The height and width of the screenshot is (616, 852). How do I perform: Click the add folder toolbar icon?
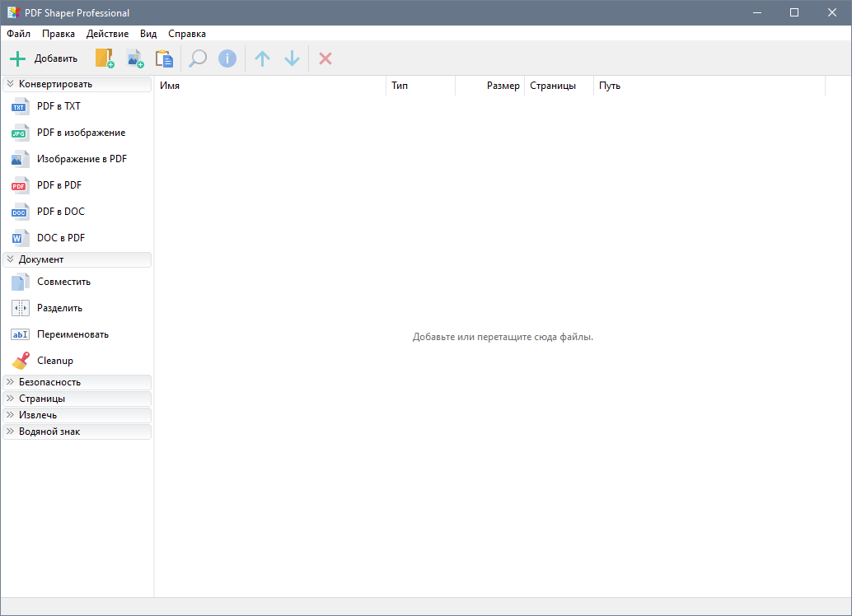[105, 58]
